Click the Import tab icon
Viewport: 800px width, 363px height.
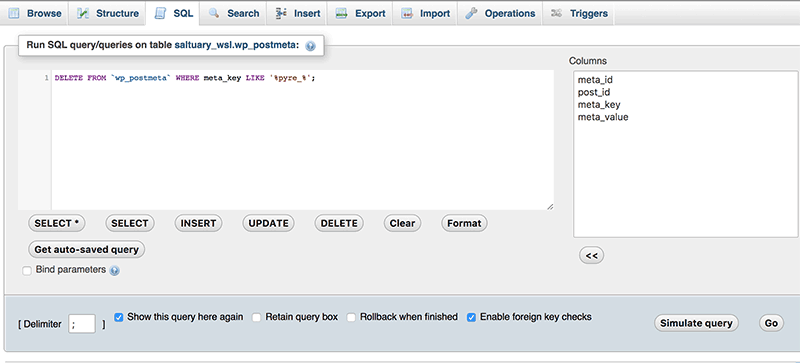(407, 14)
